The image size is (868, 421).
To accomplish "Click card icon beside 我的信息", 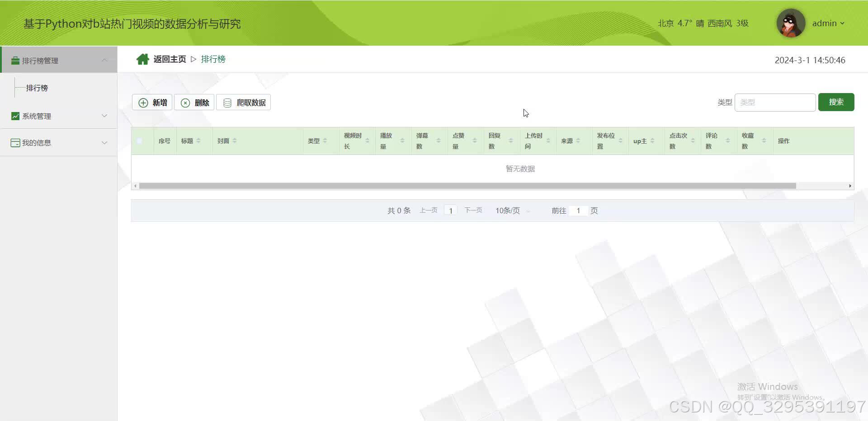I will [x=15, y=143].
